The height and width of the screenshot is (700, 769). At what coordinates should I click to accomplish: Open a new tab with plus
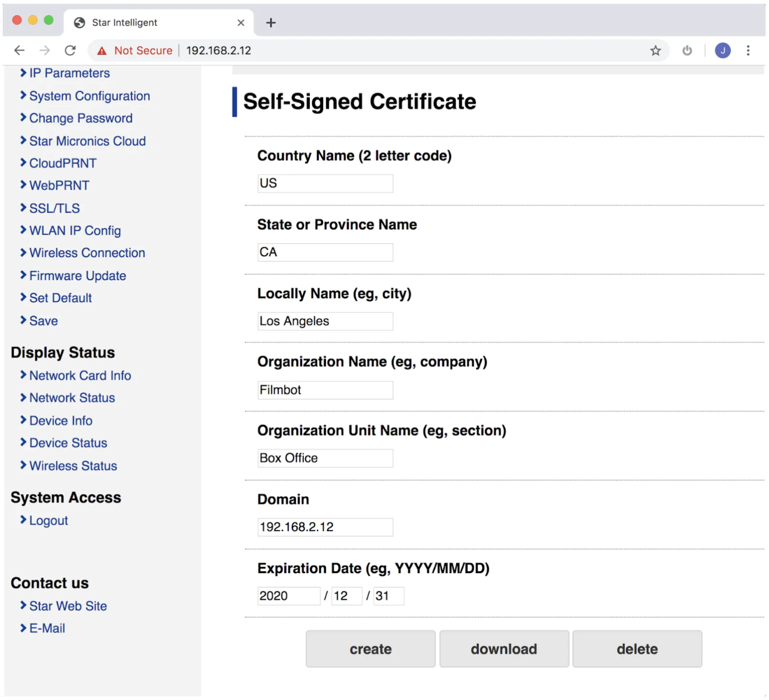point(271,22)
